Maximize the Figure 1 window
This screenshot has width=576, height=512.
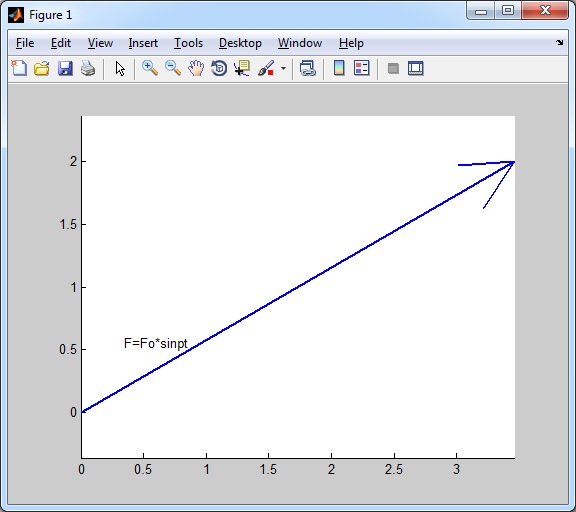[508, 11]
